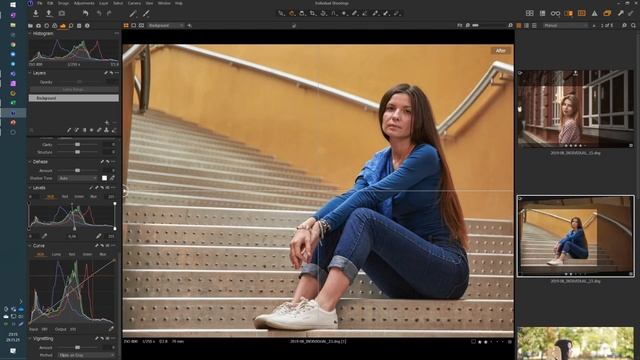The image size is (640, 360).
Task: Add a new layer with plus button
Action: click(x=107, y=122)
